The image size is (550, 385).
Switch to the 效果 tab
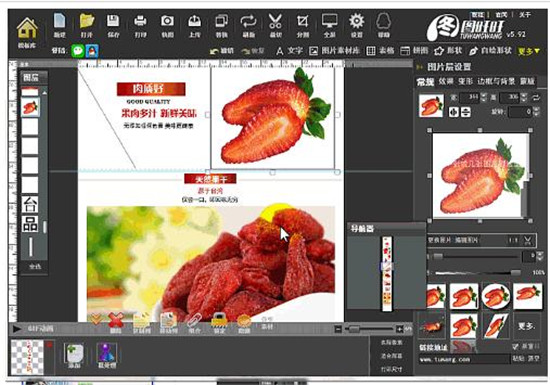click(446, 82)
